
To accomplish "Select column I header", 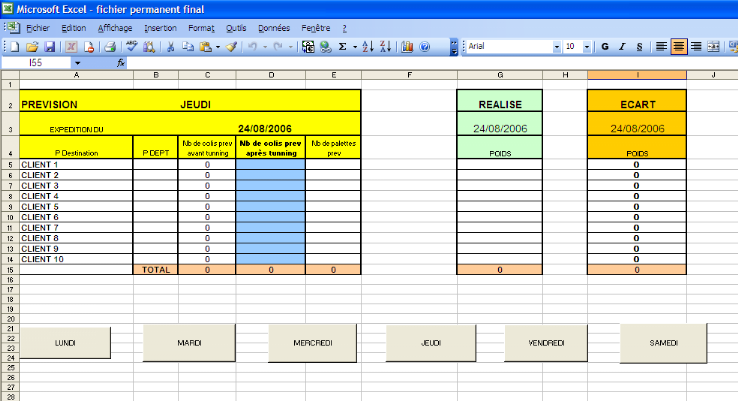I will point(637,75).
